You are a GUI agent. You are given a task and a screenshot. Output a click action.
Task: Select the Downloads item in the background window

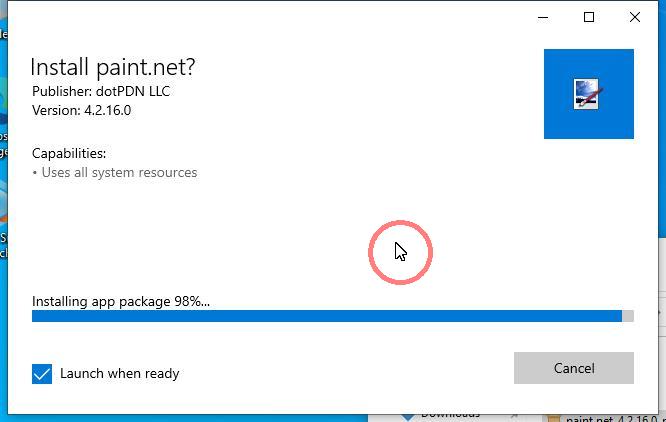click(x=450, y=415)
